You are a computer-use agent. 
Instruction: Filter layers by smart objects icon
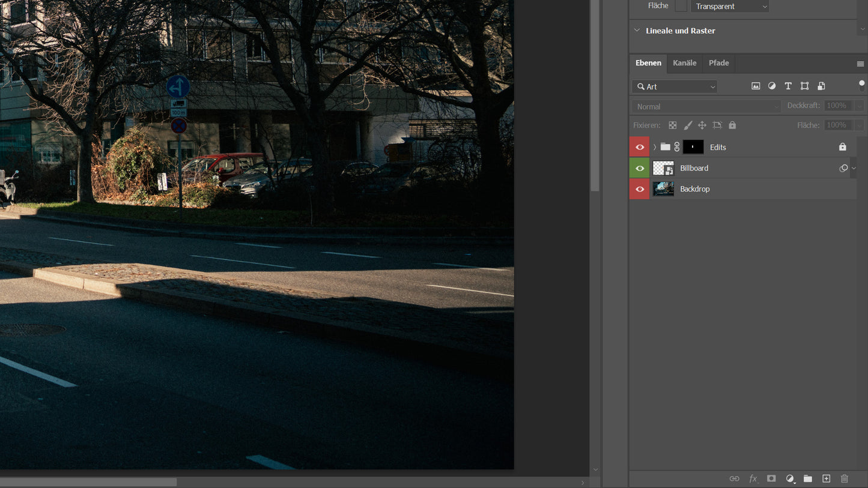pyautogui.click(x=821, y=86)
